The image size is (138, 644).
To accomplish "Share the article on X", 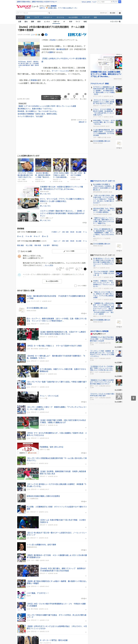I will [43, 35].
